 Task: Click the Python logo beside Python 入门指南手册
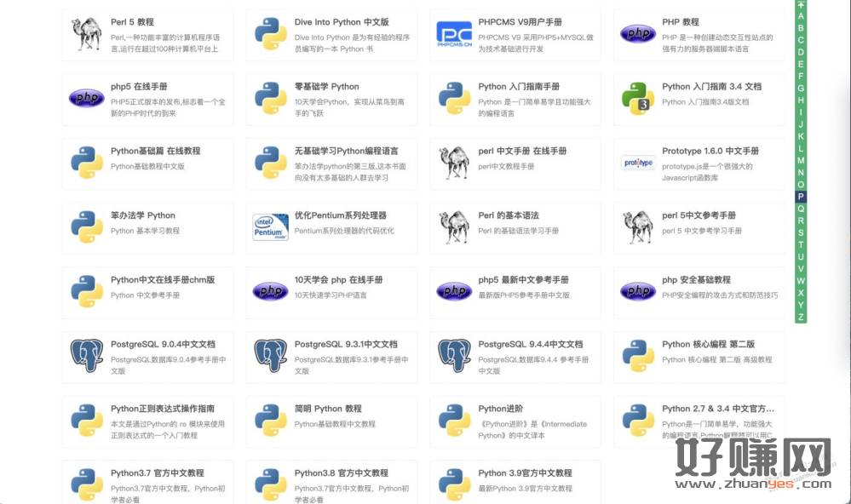(x=454, y=98)
